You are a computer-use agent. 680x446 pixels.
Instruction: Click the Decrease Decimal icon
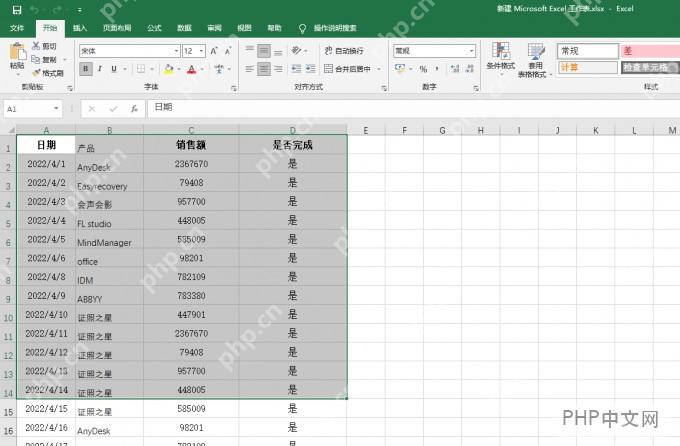point(470,69)
